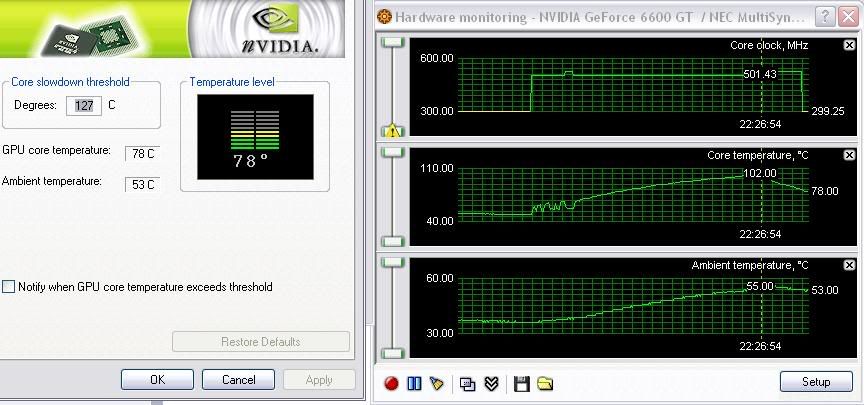Click the GPU core temperature value 78 C
This screenshot has width=864, height=405.
pyautogui.click(x=143, y=154)
